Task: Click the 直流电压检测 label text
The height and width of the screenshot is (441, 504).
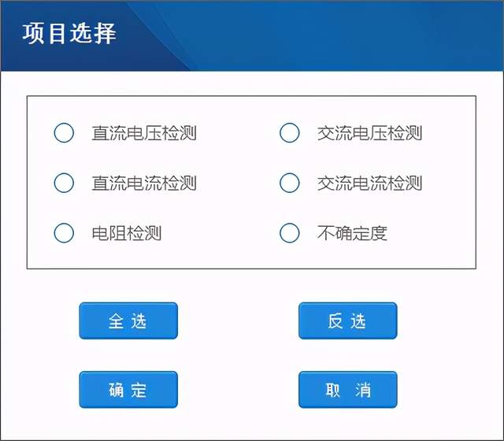Action: 144,133
